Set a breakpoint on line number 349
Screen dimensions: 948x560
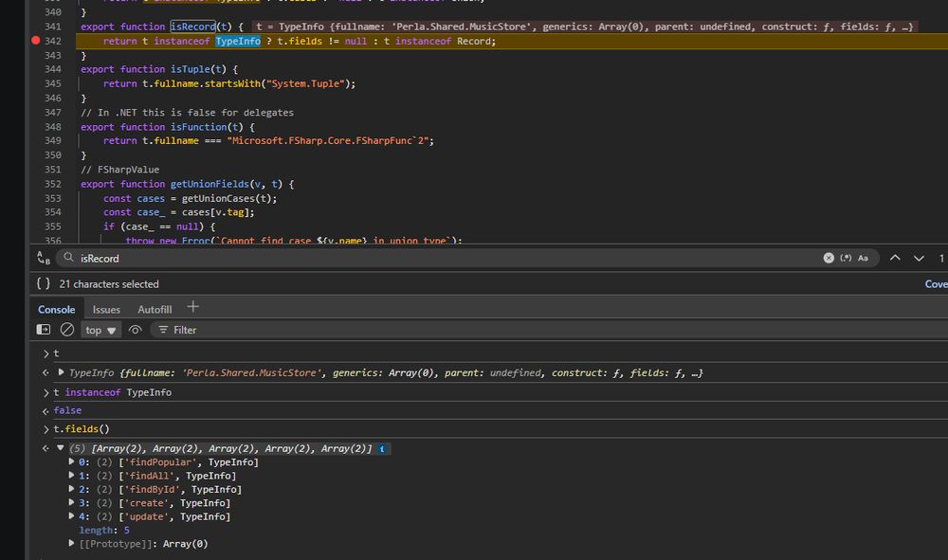52,140
